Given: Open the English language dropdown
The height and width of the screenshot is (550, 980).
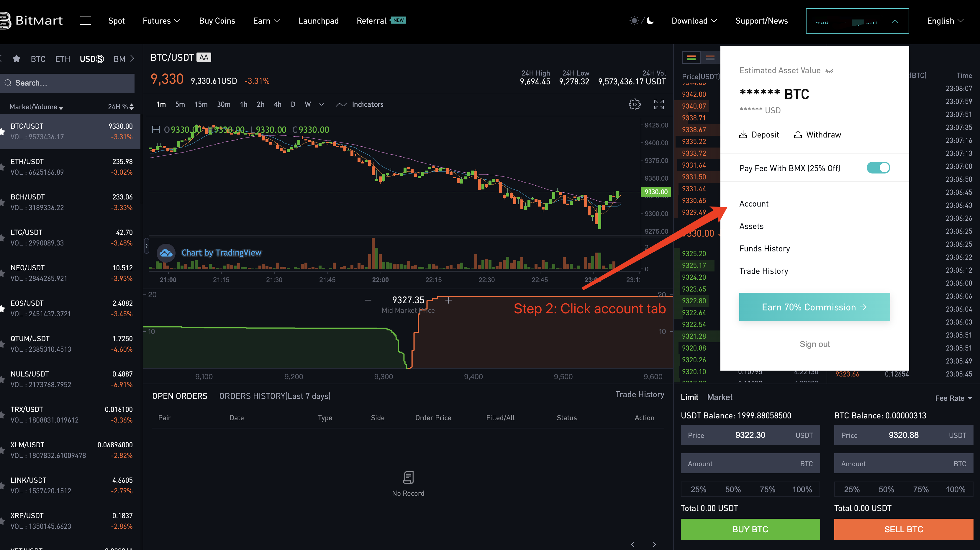Looking at the screenshot, I should (x=945, y=21).
